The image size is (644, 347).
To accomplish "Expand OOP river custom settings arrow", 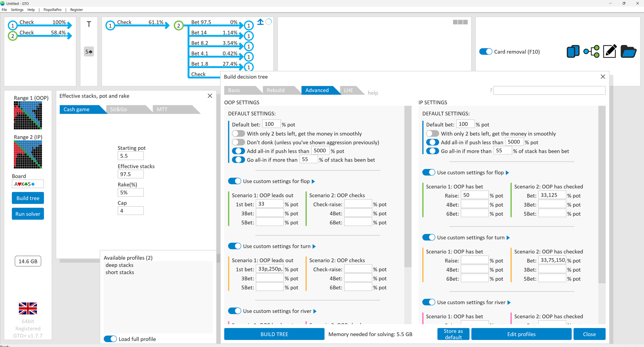I will (x=315, y=311).
